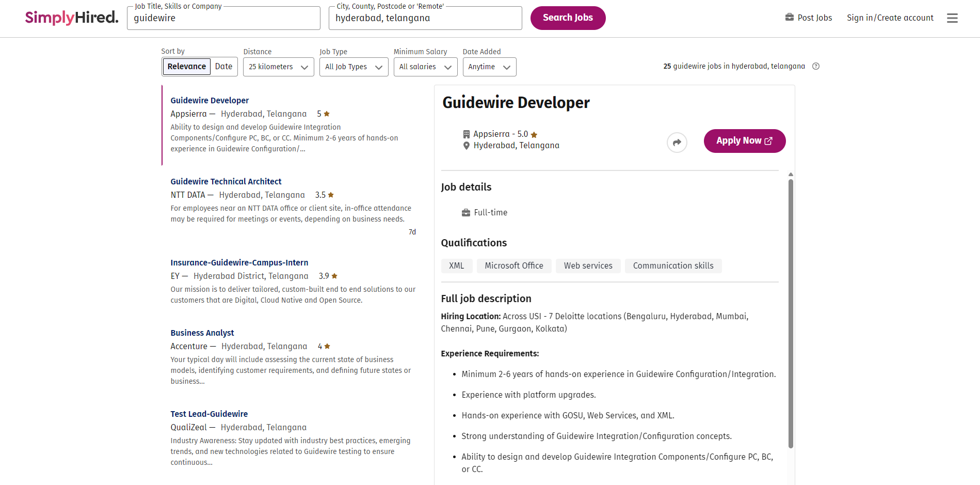Screen dimensions: 980x485
Task: Click the share job icon
Action: pyautogui.click(x=677, y=143)
